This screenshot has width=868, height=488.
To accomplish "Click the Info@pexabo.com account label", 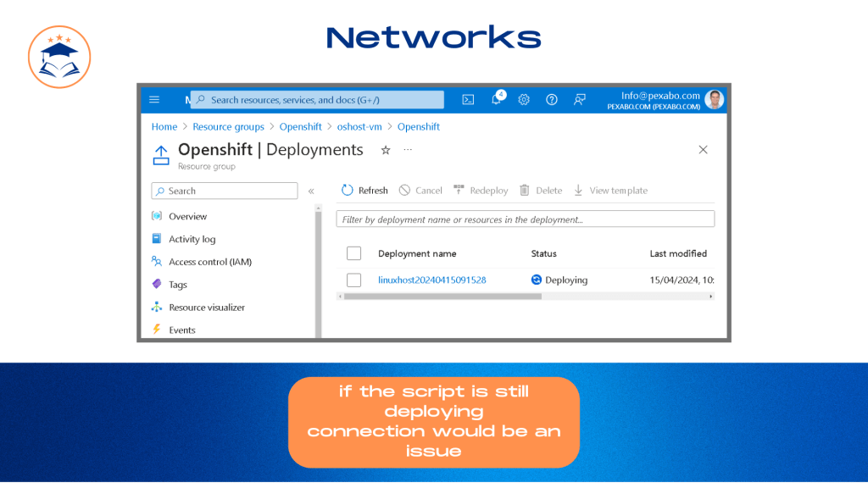I will click(660, 96).
